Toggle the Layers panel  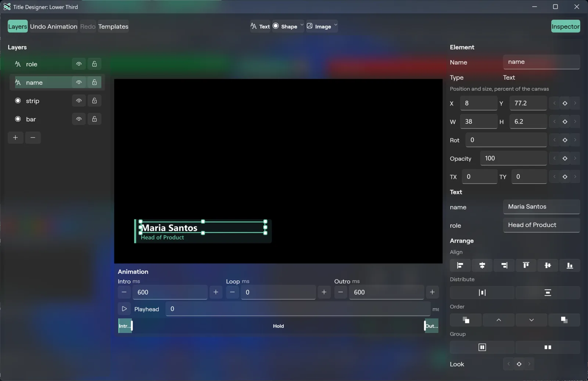18,26
